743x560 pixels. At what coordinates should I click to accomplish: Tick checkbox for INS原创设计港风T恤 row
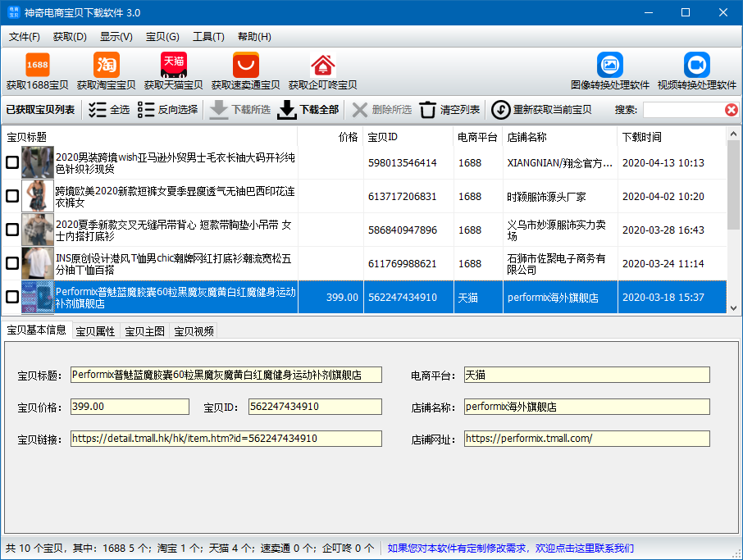tap(11, 263)
